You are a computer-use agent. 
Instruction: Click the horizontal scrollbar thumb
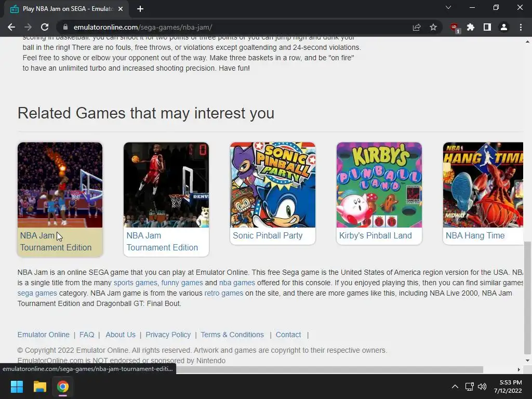329,369
